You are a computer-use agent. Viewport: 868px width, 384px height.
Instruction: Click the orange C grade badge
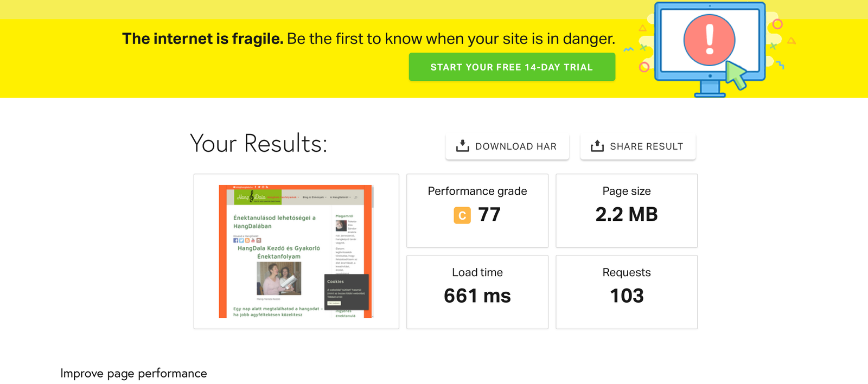point(462,215)
